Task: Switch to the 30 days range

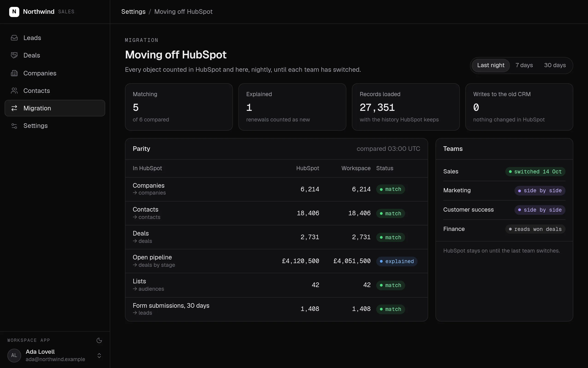Action: point(555,65)
